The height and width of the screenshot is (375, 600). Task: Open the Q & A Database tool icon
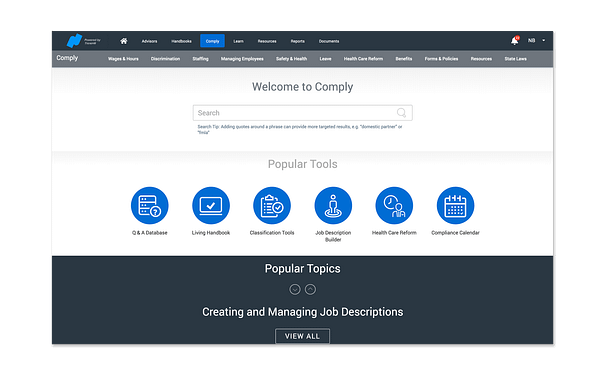[150, 205]
